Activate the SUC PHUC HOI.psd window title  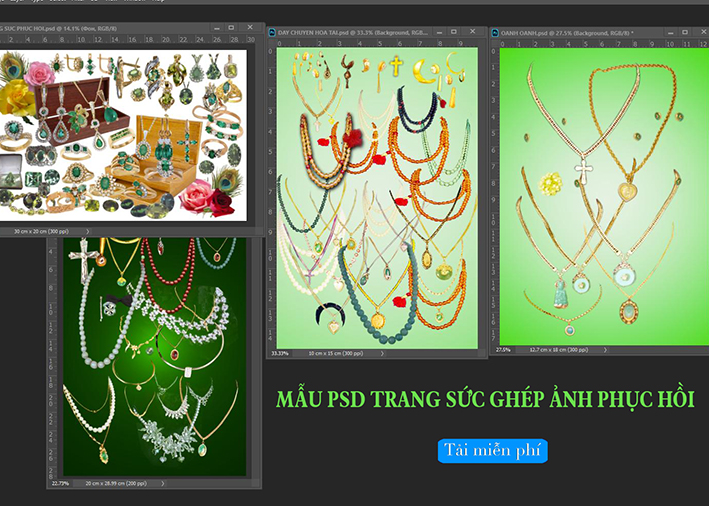coord(132,28)
